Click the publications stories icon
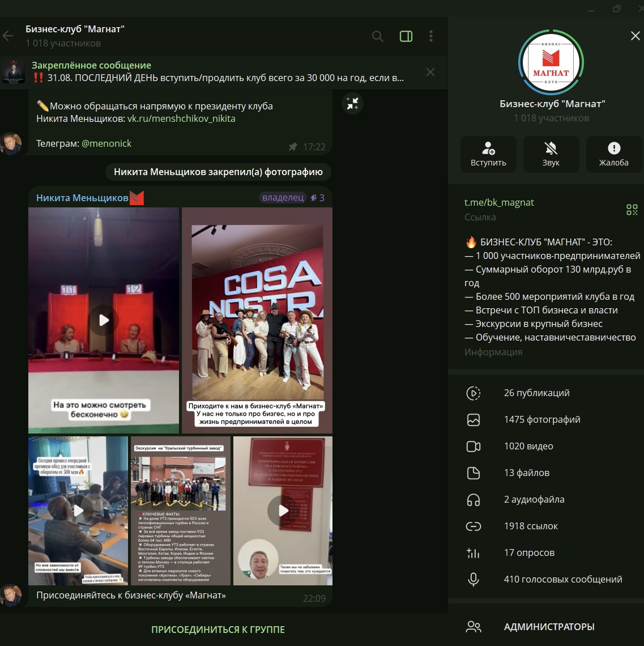This screenshot has width=644, height=646. 474,393
